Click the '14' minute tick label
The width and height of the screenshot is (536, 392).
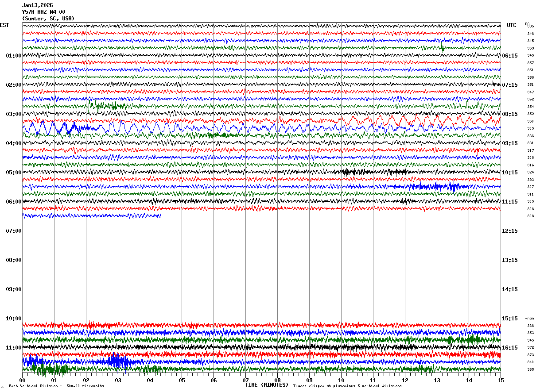click(x=469, y=380)
